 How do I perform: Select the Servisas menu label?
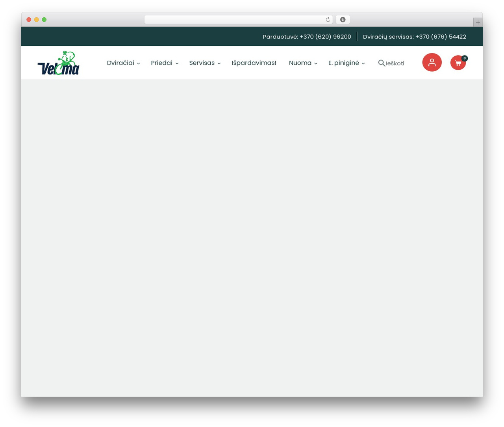(202, 63)
